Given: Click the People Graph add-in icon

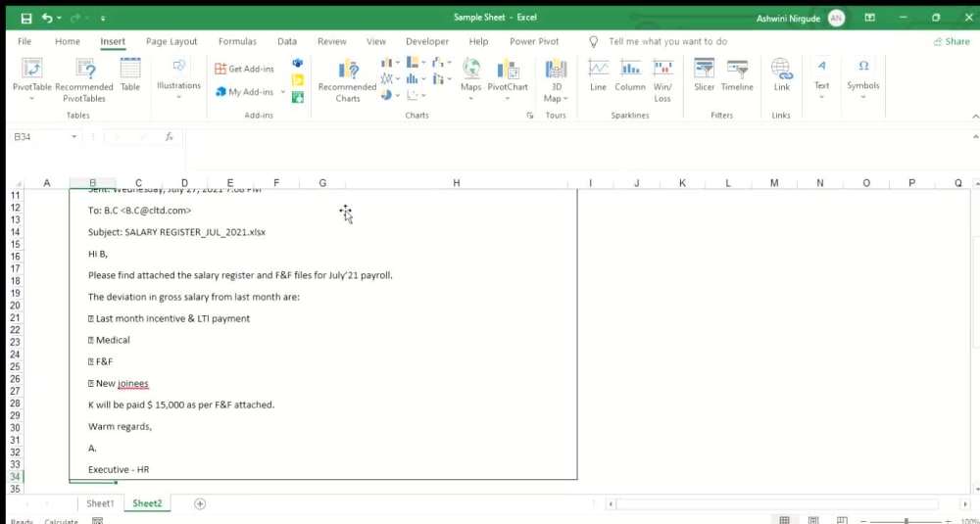Looking at the screenshot, I should 298,97.
